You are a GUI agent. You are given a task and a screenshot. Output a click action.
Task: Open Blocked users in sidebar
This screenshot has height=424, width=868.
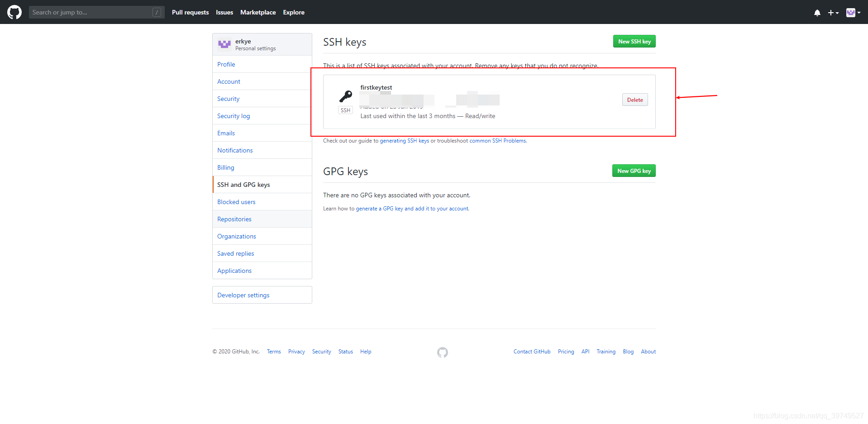[262, 202]
